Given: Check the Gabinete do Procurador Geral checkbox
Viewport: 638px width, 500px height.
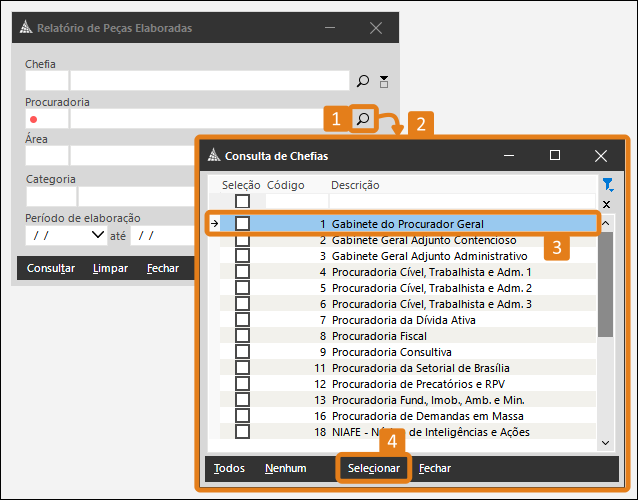Looking at the screenshot, I should (x=242, y=224).
